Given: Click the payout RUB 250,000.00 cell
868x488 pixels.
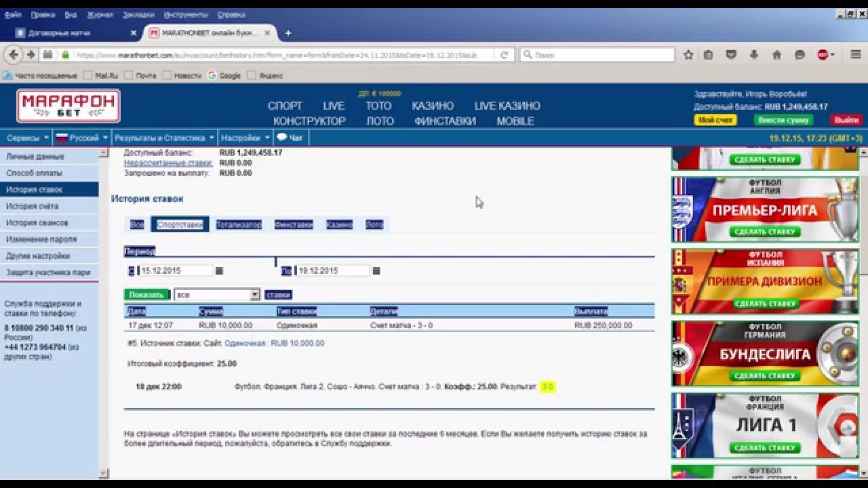Looking at the screenshot, I should point(603,325).
